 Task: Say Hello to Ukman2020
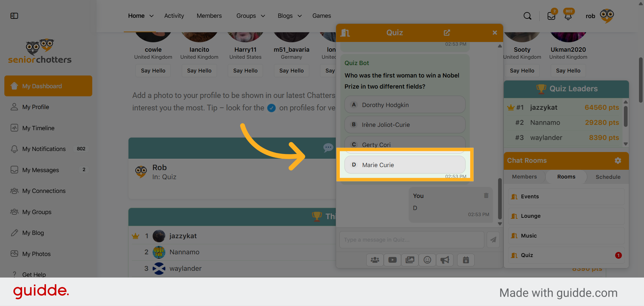[x=568, y=70]
